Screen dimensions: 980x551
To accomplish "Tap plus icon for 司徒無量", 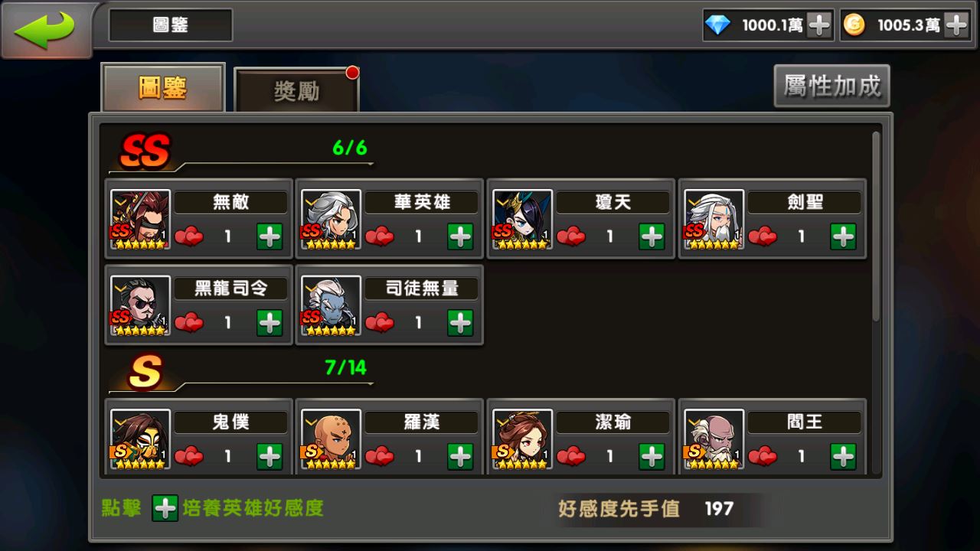I will click(x=460, y=322).
